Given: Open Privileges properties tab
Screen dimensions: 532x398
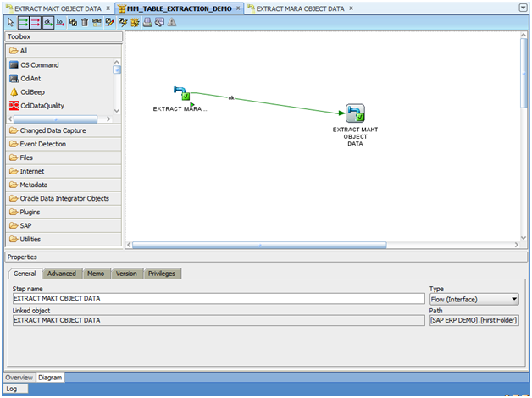Looking at the screenshot, I should 162,274.
